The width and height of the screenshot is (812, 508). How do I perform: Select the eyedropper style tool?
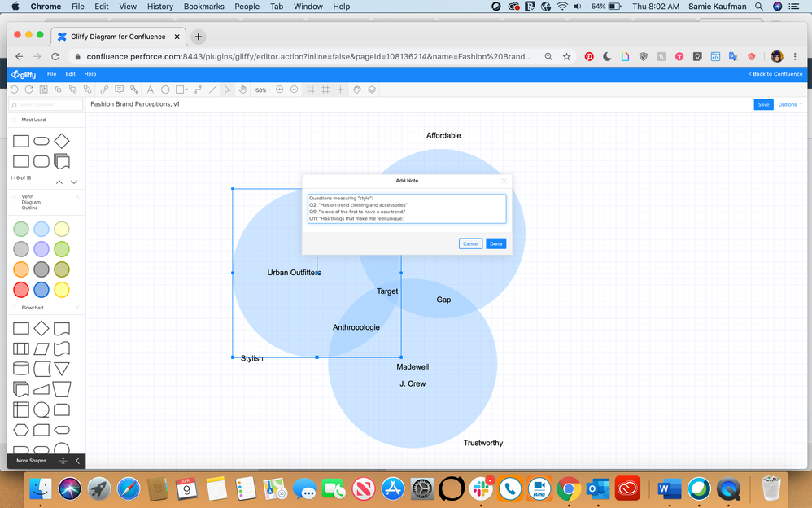click(x=133, y=90)
